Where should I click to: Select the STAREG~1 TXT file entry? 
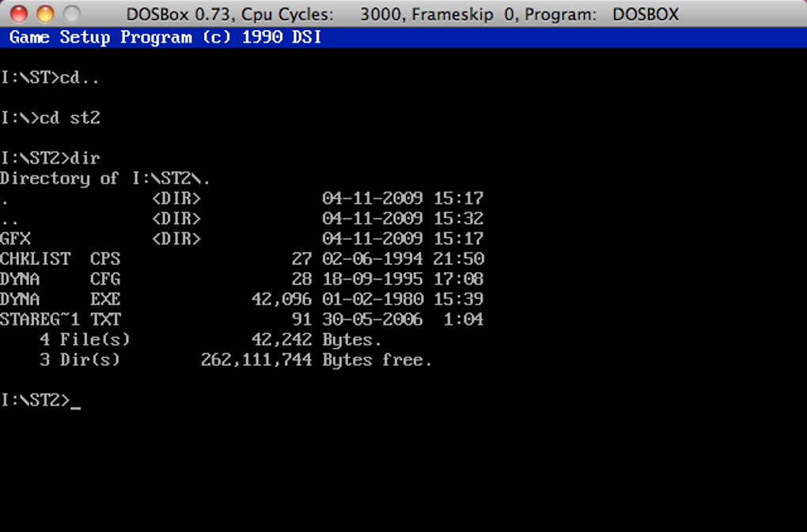242,319
